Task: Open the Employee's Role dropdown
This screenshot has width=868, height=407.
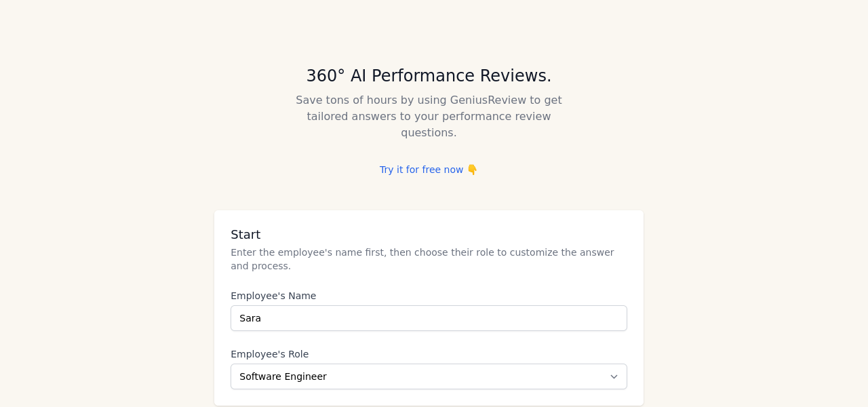Action: click(429, 376)
